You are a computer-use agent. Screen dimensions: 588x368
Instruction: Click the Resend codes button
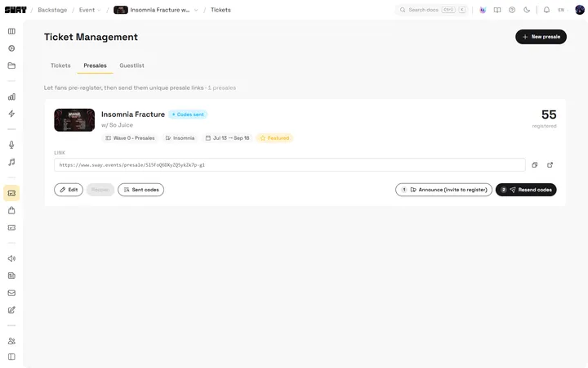(526, 190)
